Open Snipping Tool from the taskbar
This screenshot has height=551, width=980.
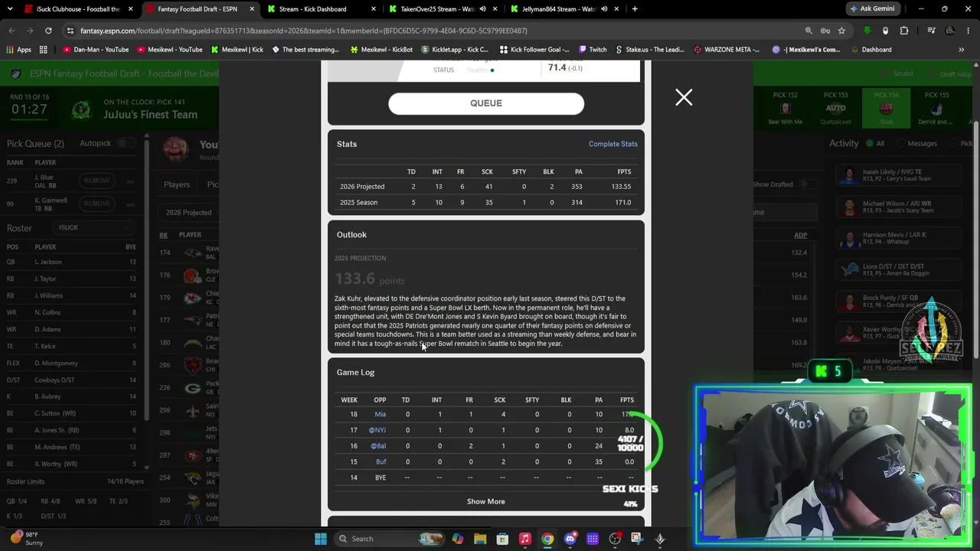point(637,539)
